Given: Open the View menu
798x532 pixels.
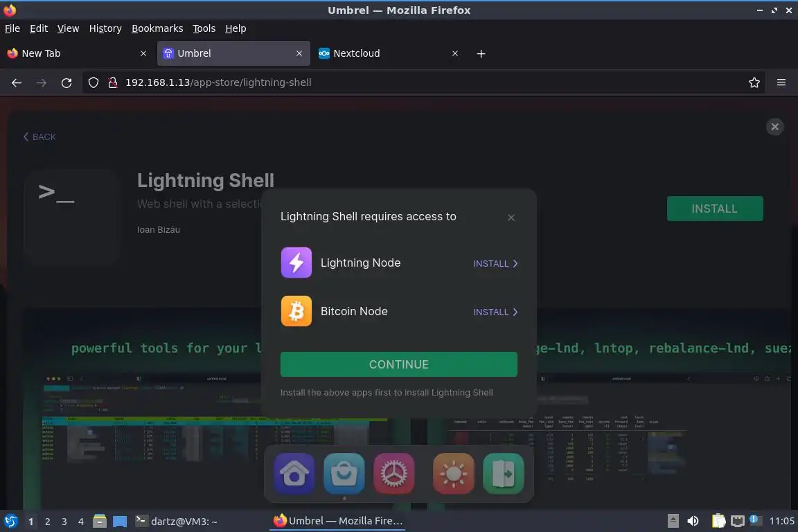Looking at the screenshot, I should [x=68, y=28].
